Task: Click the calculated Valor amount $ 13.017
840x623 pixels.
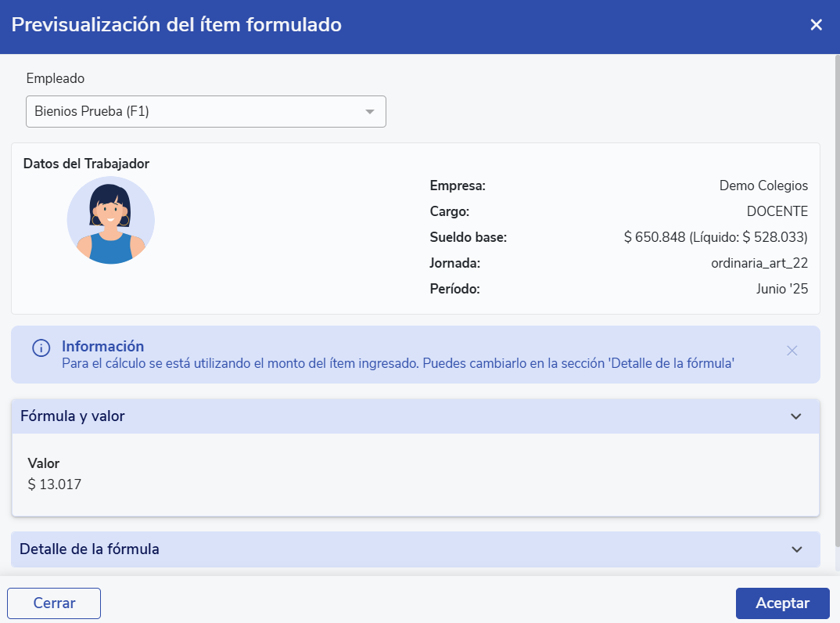Action: coord(55,484)
